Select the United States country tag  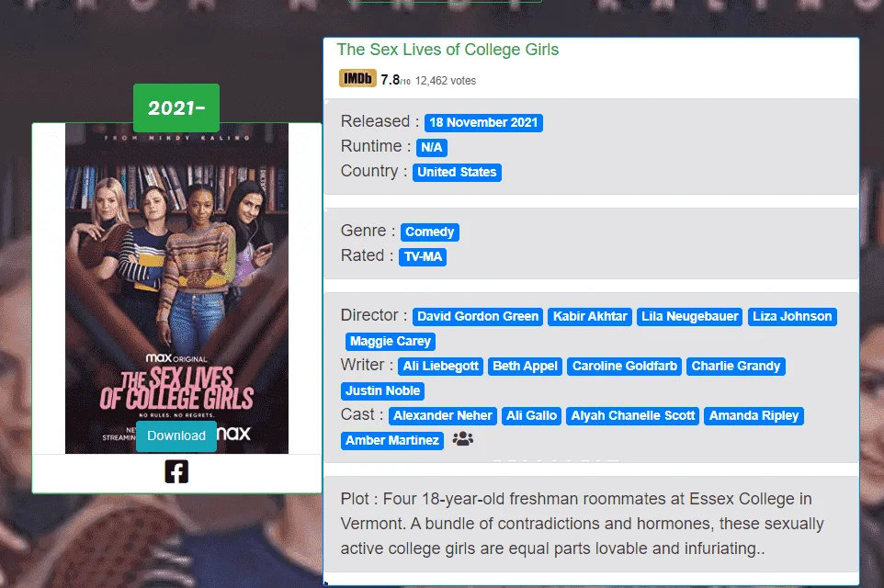coord(457,172)
